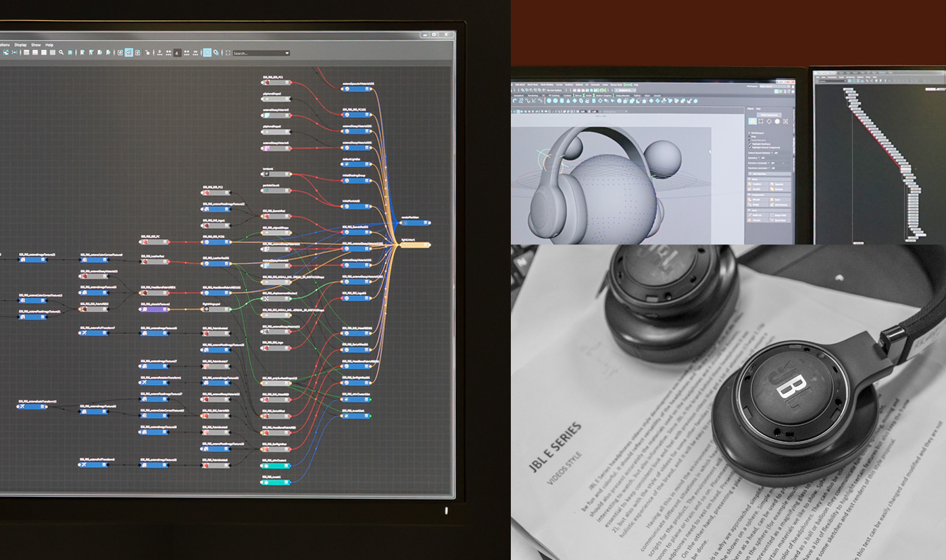The height and width of the screenshot is (560, 946).
Task: Click the Multi-Cut button in Tools section
Action: pos(759,215)
